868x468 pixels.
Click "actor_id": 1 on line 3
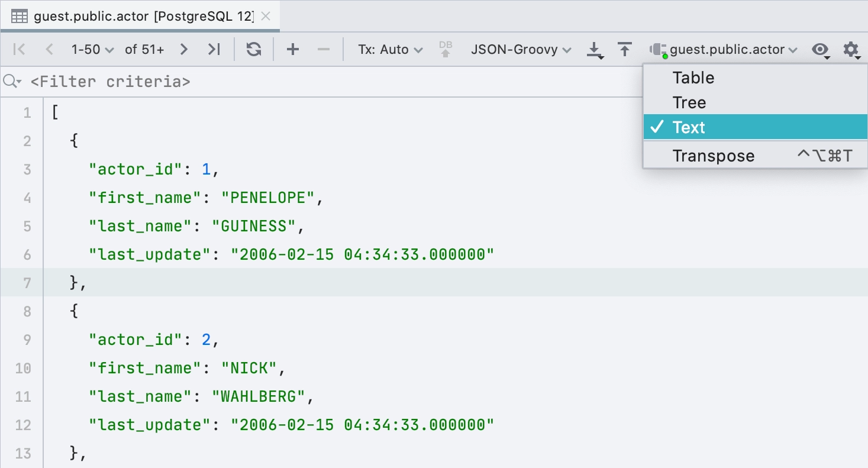[154, 169]
